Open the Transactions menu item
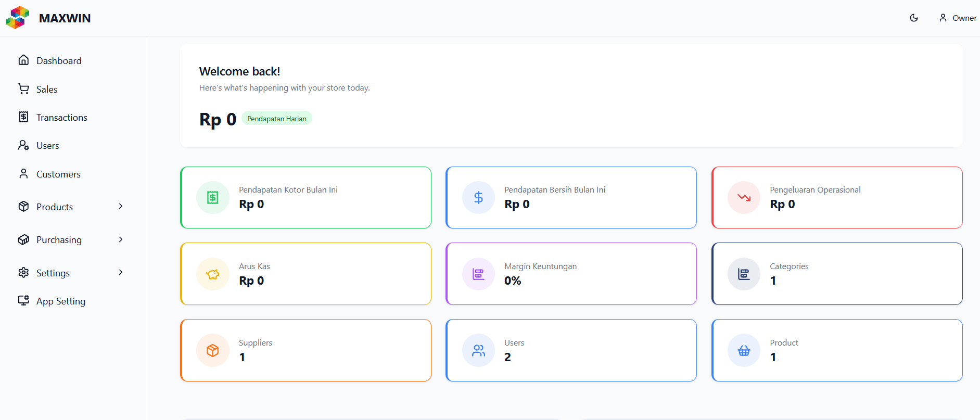 tap(62, 118)
